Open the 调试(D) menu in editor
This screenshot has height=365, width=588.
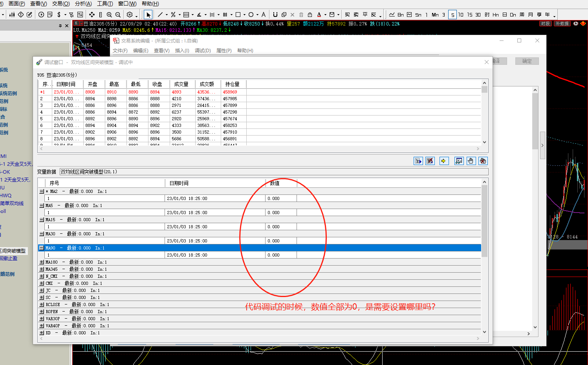(203, 51)
